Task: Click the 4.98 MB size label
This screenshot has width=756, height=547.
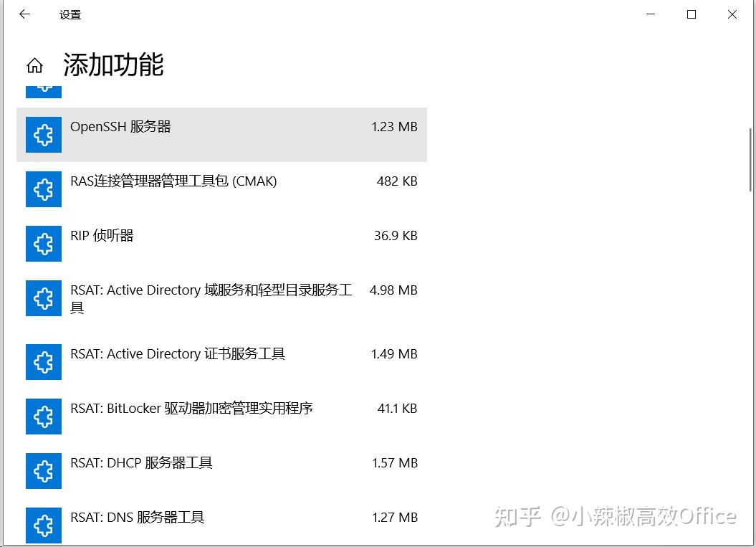Action: (393, 290)
